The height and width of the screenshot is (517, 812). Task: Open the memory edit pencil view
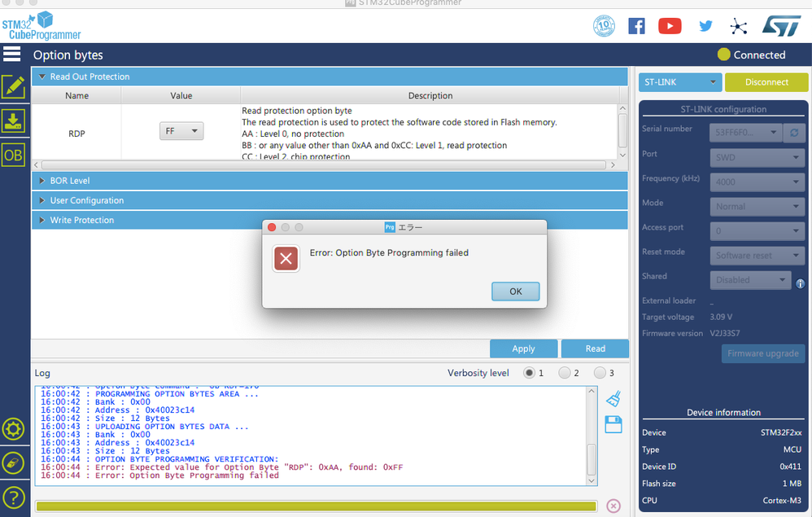click(14, 86)
